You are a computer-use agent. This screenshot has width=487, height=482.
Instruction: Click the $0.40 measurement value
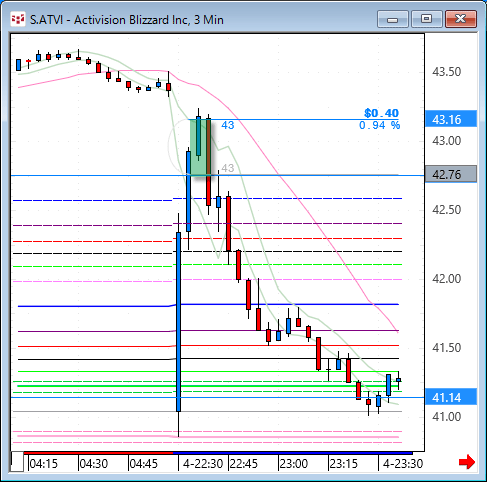[x=381, y=113]
